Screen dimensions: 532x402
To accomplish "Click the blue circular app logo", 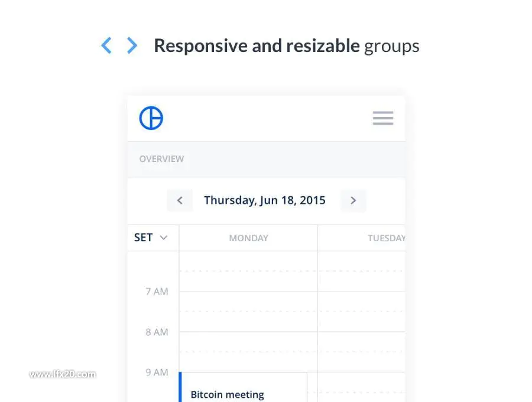I will click(x=151, y=118).
